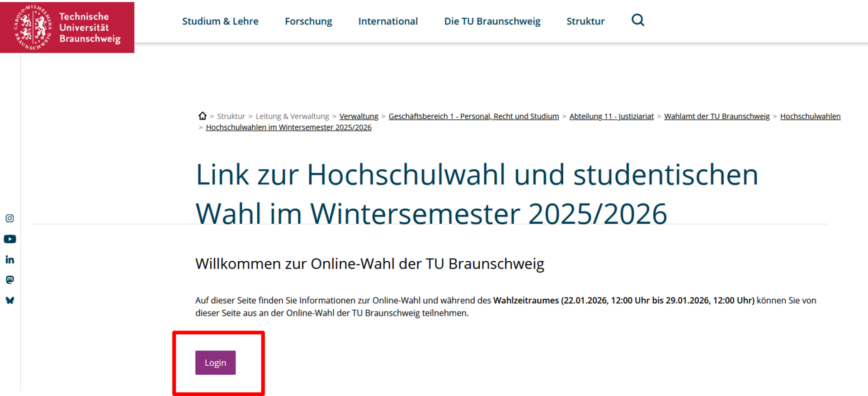Image resolution: width=868 pixels, height=396 pixels.
Task: Open Hochschulwahlen im Wintersemester 2025/2026 link
Action: (288, 127)
